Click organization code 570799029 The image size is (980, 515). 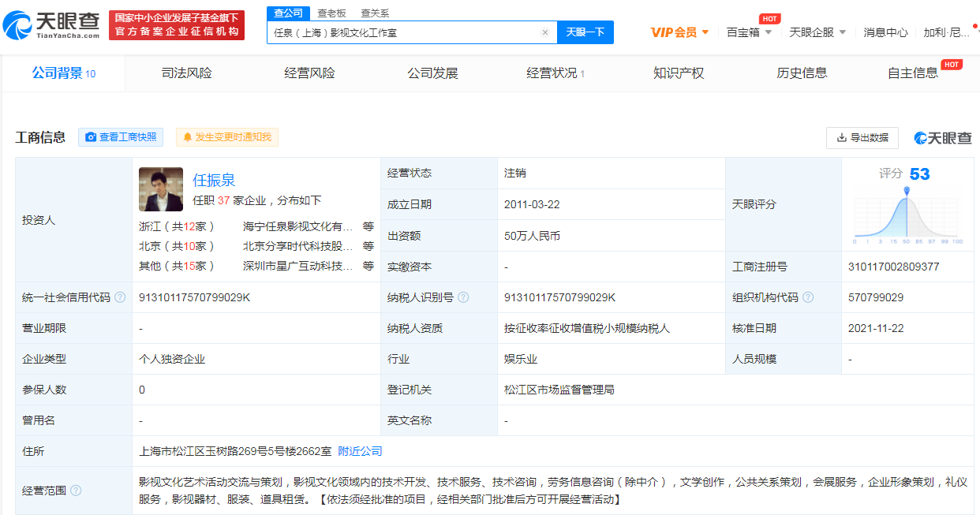(876, 297)
